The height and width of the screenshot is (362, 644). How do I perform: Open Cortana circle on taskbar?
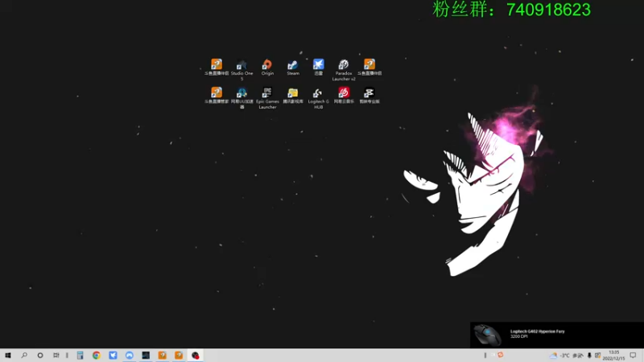tap(39, 356)
